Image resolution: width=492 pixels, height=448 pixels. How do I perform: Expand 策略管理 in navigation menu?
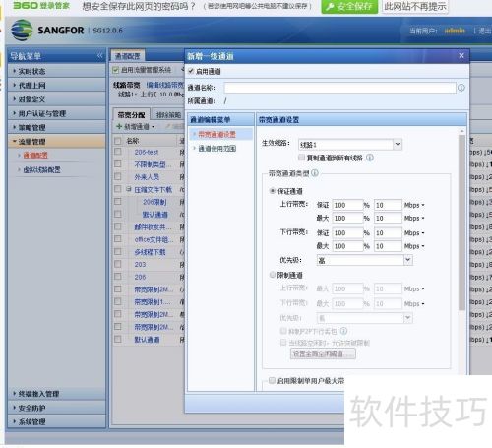pyautogui.click(x=56, y=127)
